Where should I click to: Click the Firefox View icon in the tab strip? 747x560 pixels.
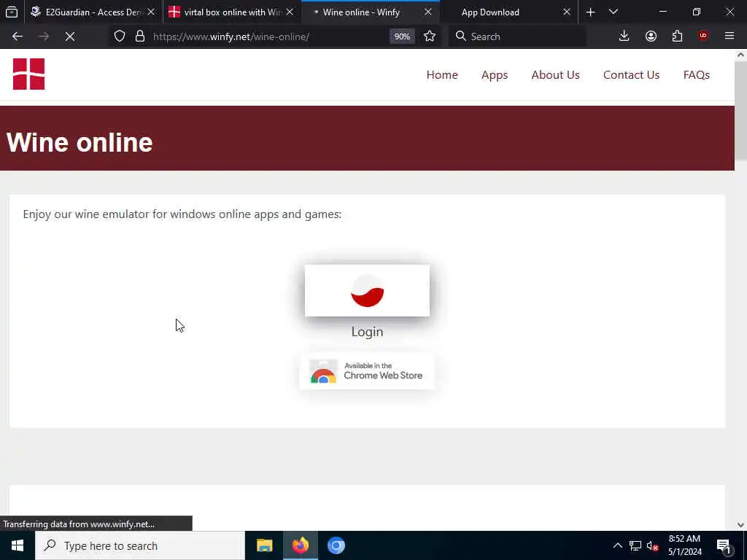[12, 12]
